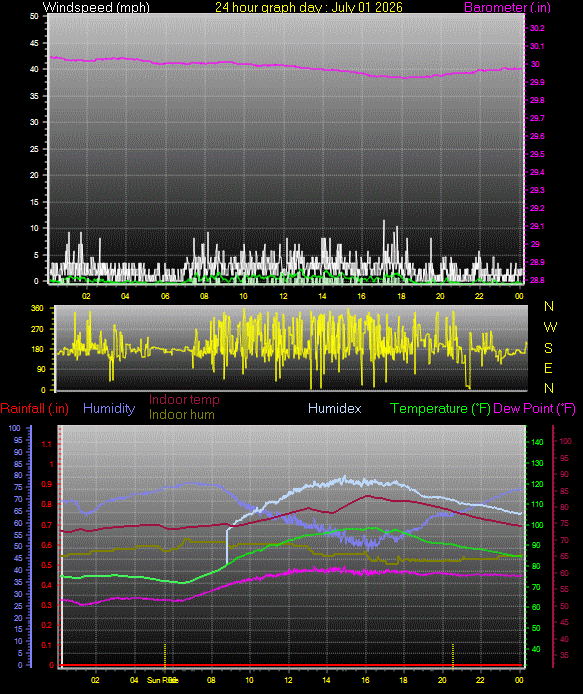The image size is (583, 694).
Task: Click the W compass label on wind direction graph
Action: pyautogui.click(x=550, y=327)
